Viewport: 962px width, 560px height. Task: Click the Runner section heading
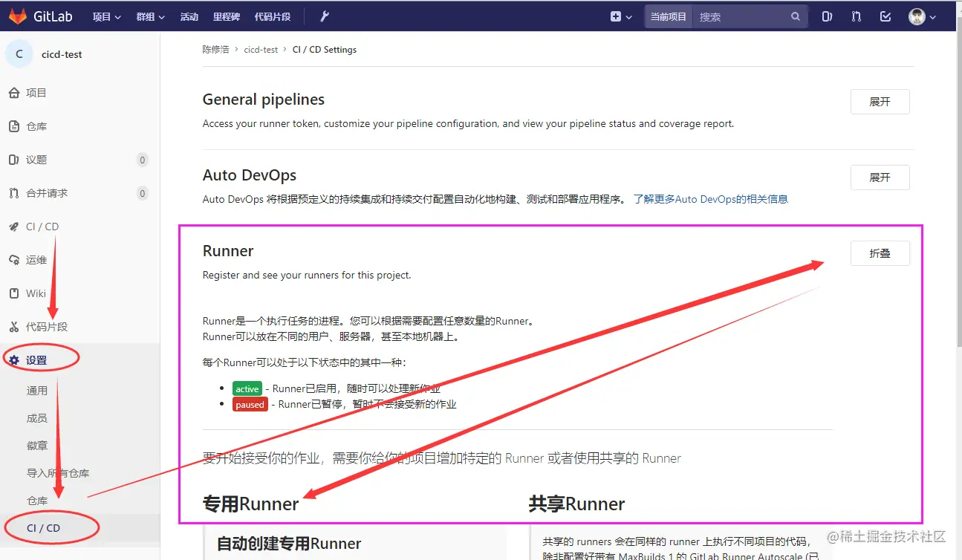228,251
